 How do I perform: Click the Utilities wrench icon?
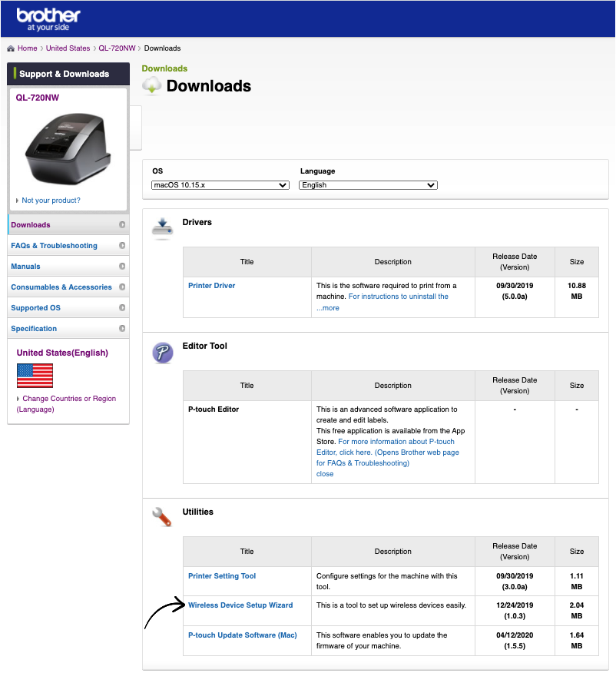(162, 517)
